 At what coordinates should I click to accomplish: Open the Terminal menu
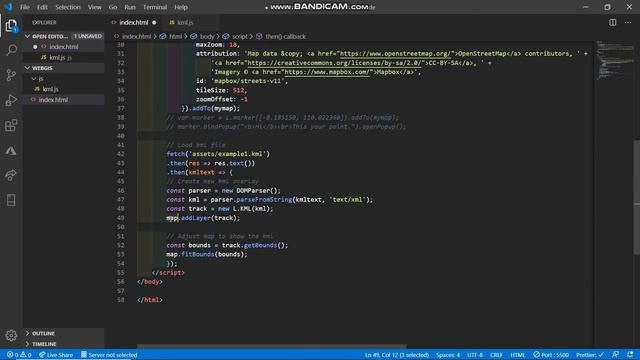[x=155, y=7]
